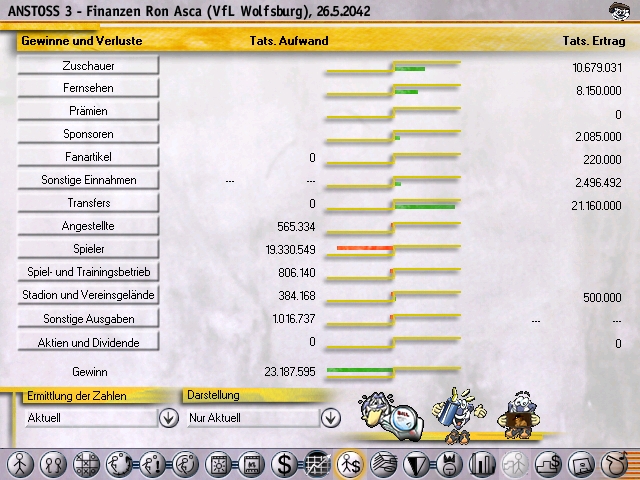The width and height of the screenshot is (640, 480).
Task: Open the Transfers details
Action: tap(88, 202)
